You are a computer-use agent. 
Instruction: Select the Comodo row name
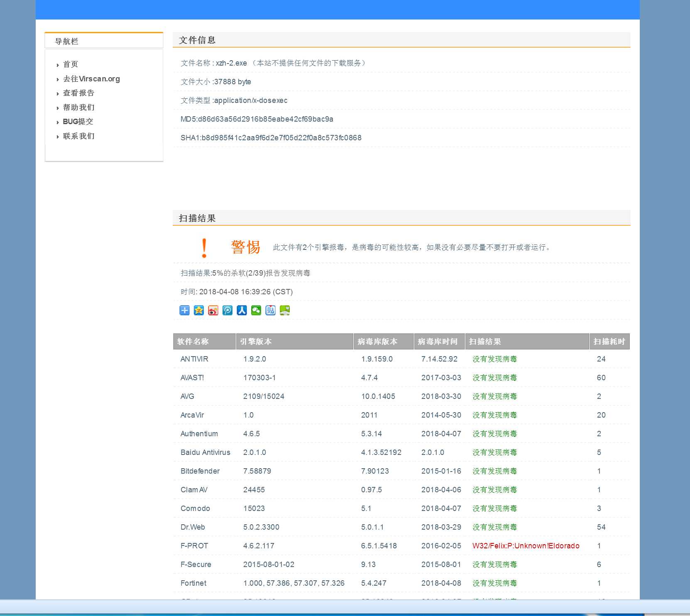pyautogui.click(x=195, y=508)
